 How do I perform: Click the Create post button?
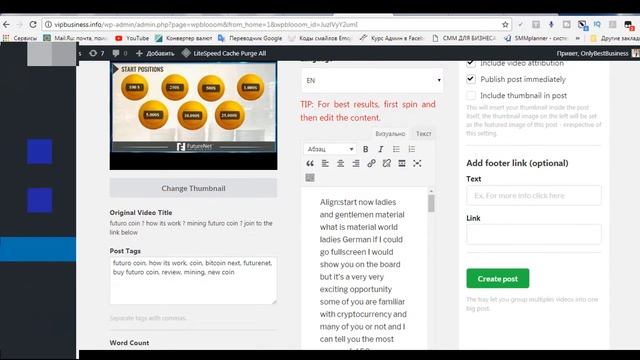[498, 279]
